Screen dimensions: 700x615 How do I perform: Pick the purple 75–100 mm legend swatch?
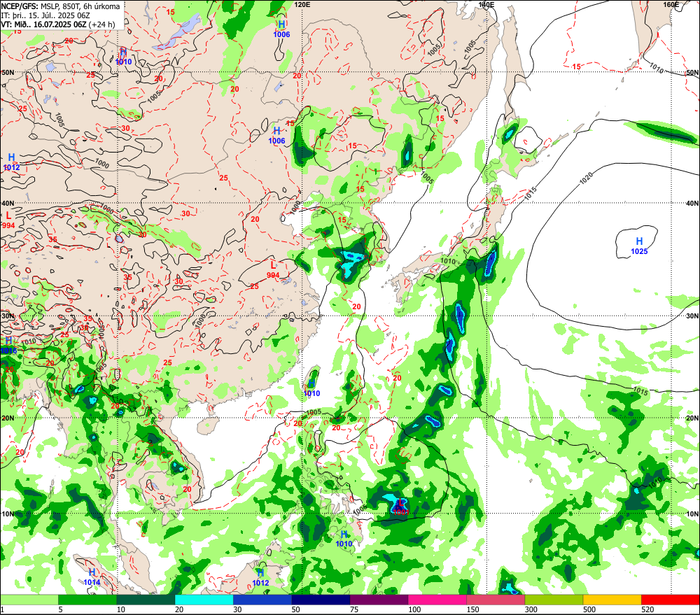coord(379,600)
